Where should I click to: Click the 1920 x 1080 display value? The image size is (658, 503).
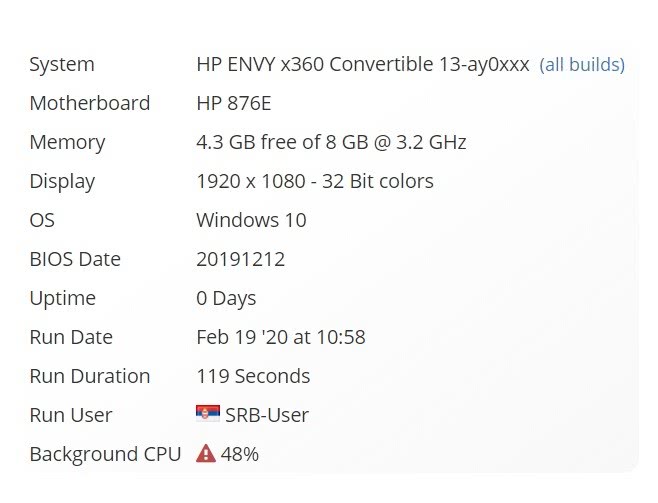coord(314,181)
